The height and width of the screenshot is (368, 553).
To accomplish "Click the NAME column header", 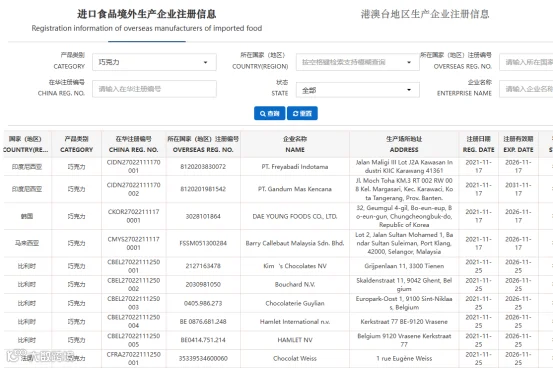I will tap(295, 144).
